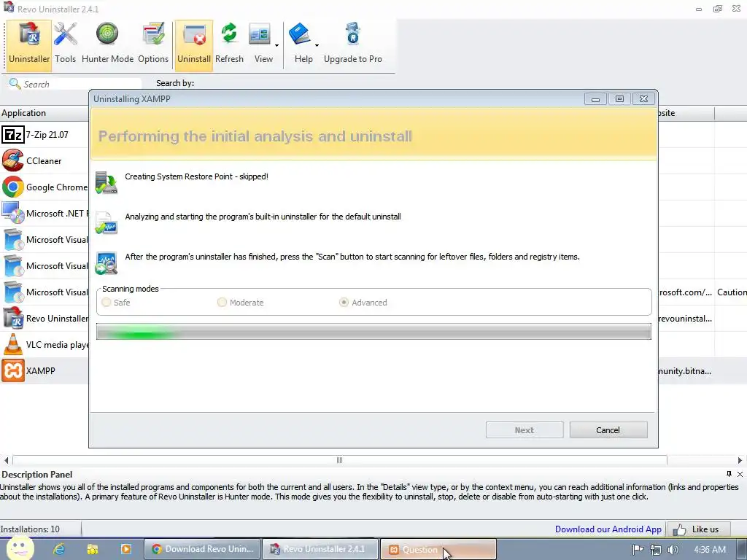The width and height of the screenshot is (747, 560).
Task: Select the Revo Uninstaller entry icon
Action: point(13,318)
